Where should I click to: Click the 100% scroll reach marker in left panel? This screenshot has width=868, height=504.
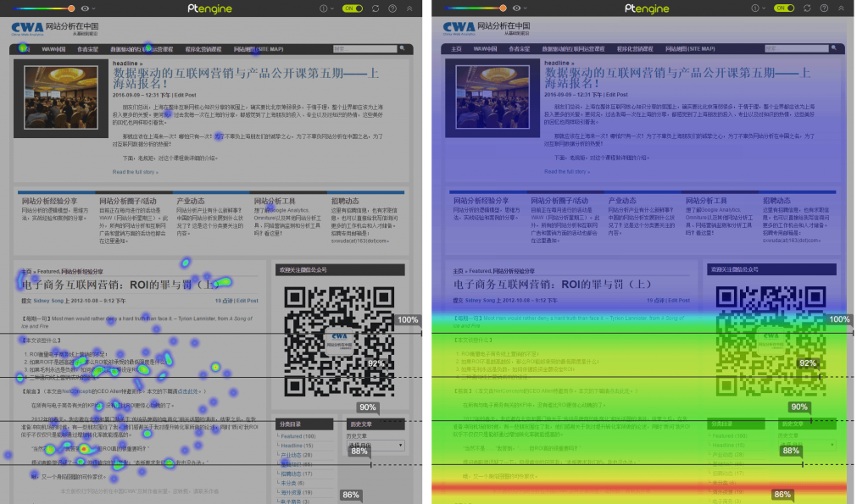coord(408,320)
